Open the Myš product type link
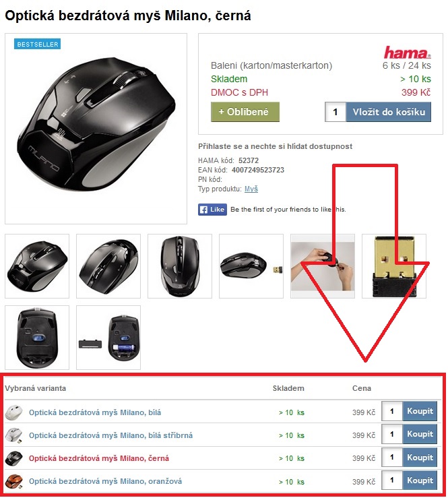This screenshot has height=498, width=448. pyautogui.click(x=251, y=189)
